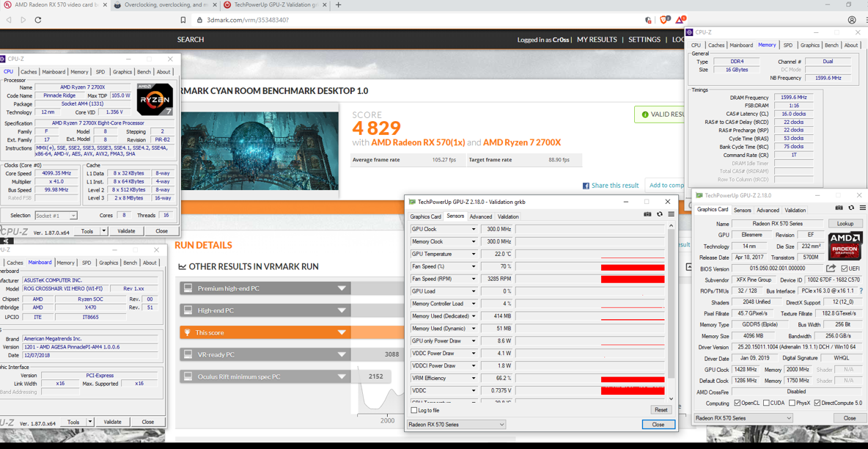The image size is (868, 449).
Task: Toggle the DirectCompute 5.0 checkbox
Action: coord(817,403)
